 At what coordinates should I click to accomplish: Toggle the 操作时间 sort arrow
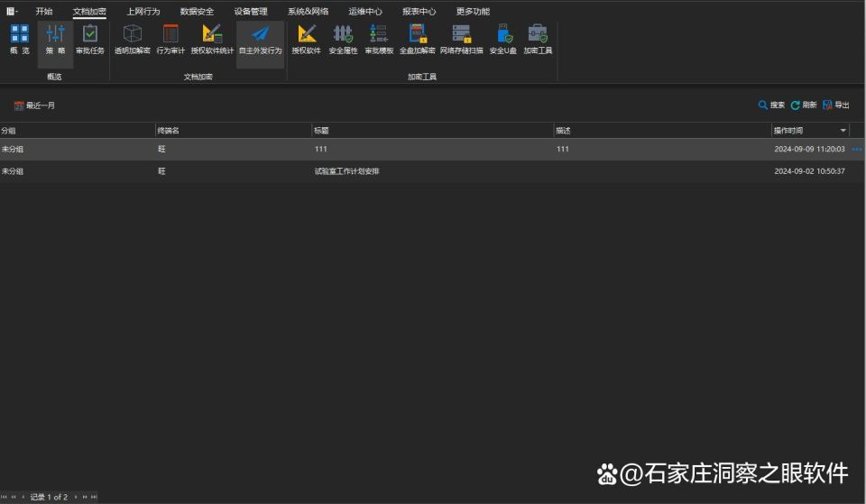(843, 131)
